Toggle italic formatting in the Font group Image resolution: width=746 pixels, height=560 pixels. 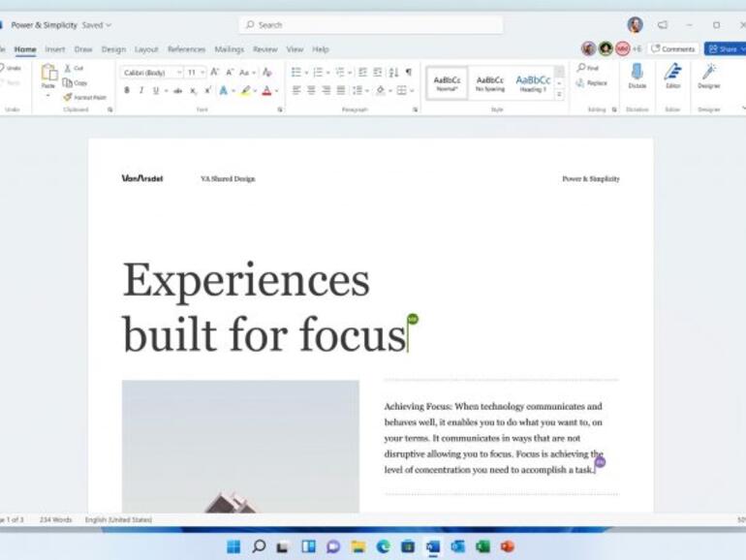tap(141, 90)
